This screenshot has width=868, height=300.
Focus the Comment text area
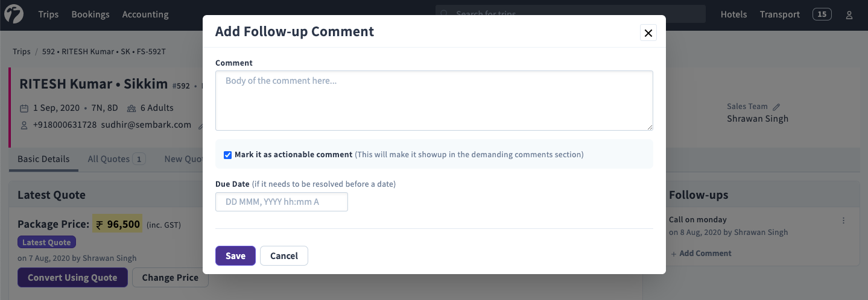click(x=434, y=101)
